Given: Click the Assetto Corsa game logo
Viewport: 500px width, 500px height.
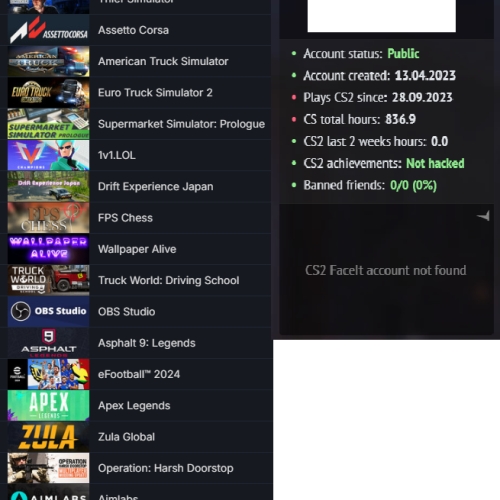Looking at the screenshot, I should point(48,30).
